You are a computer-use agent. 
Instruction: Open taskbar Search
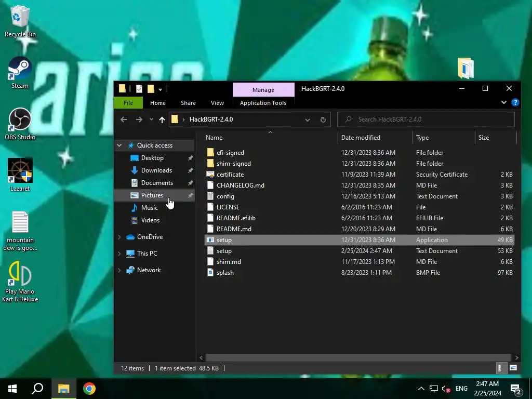point(37,389)
